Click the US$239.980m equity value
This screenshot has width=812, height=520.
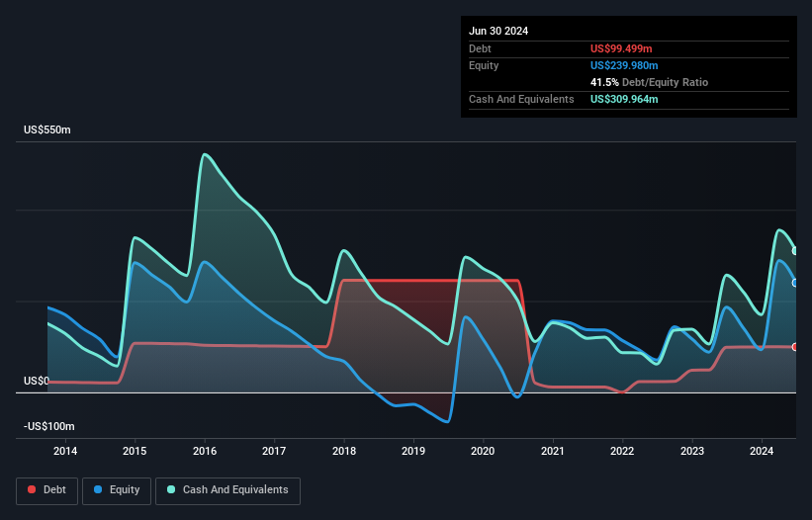624,65
